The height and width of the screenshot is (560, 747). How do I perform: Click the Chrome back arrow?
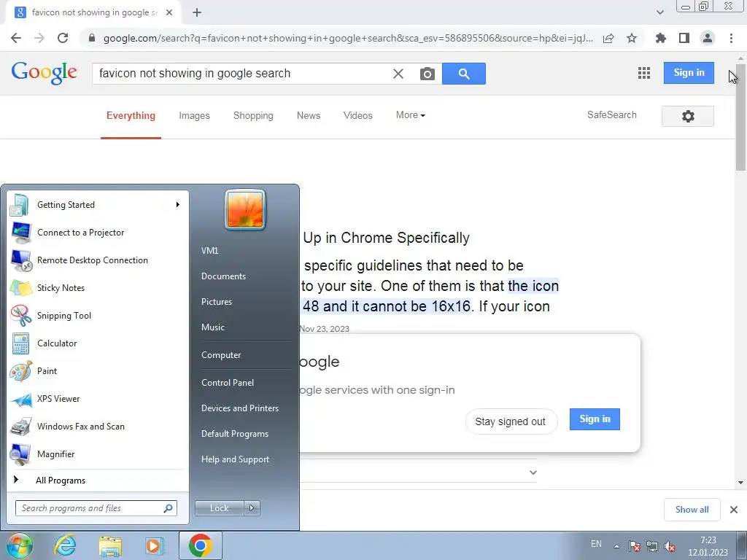pos(16,38)
